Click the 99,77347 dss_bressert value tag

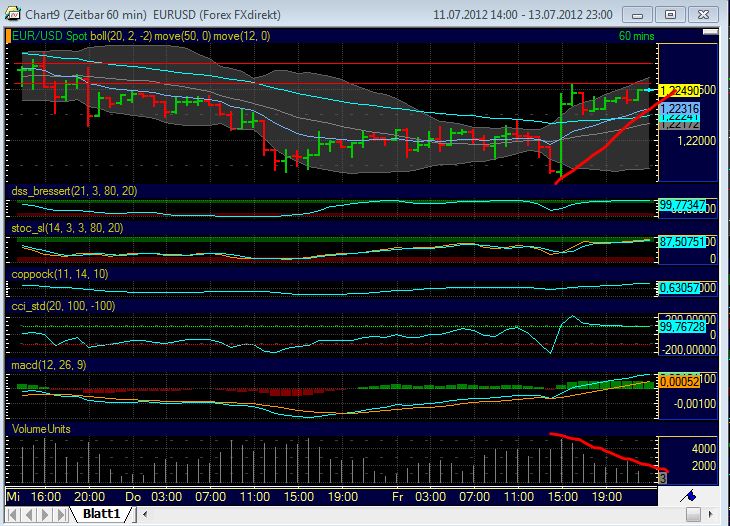coord(682,205)
